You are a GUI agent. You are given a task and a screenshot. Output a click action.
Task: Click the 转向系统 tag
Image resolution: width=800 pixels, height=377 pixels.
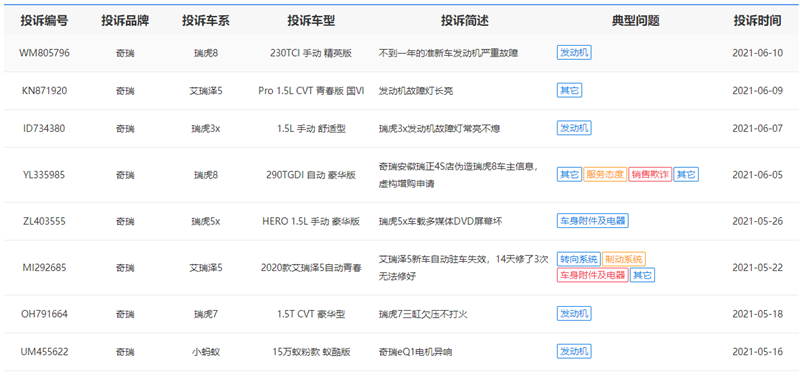pyautogui.click(x=579, y=259)
